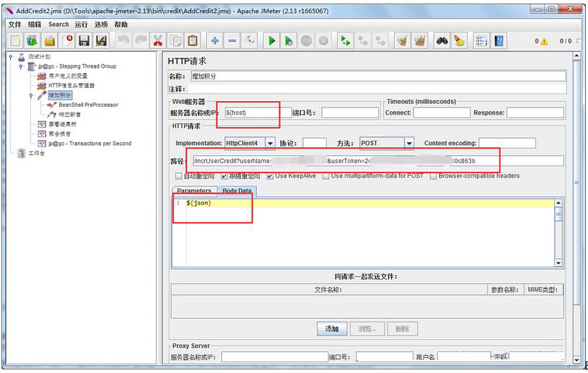
Task: Open the 文件 menu
Action: click(x=15, y=25)
